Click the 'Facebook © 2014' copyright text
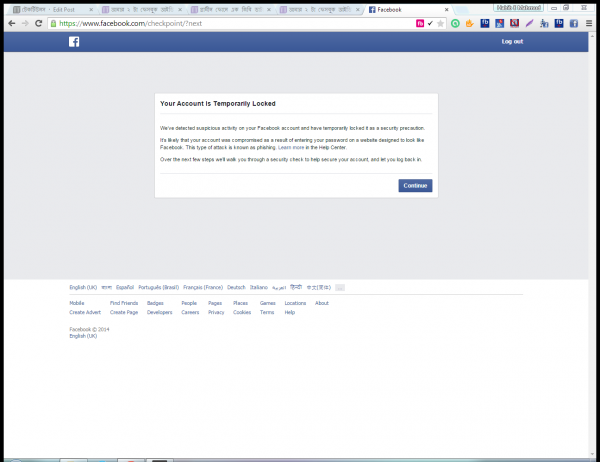 [89, 329]
